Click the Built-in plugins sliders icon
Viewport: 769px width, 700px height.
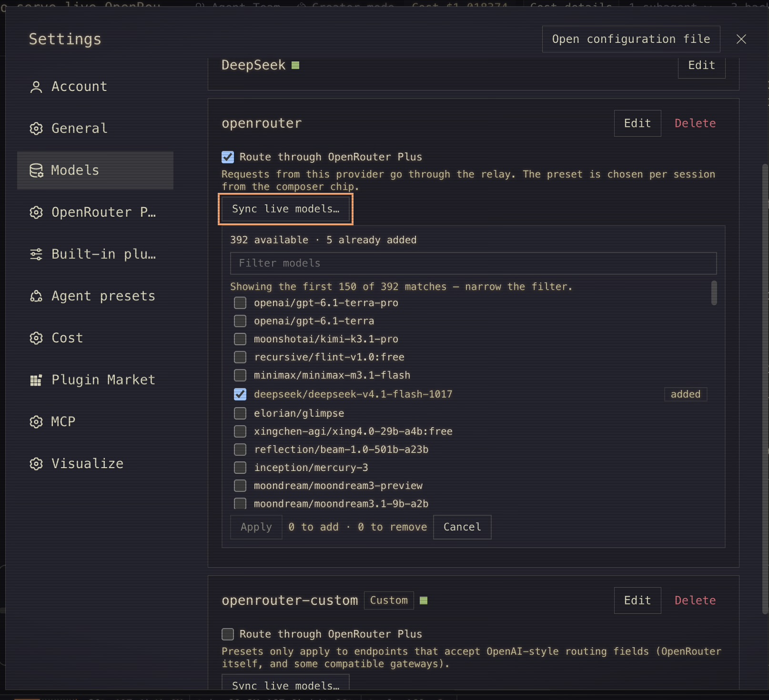pyautogui.click(x=36, y=254)
